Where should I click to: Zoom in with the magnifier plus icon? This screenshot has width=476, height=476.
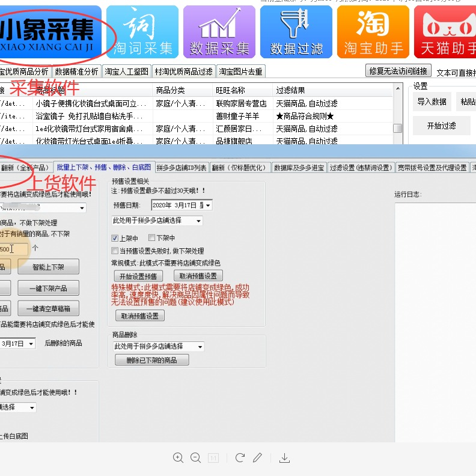(x=178, y=458)
